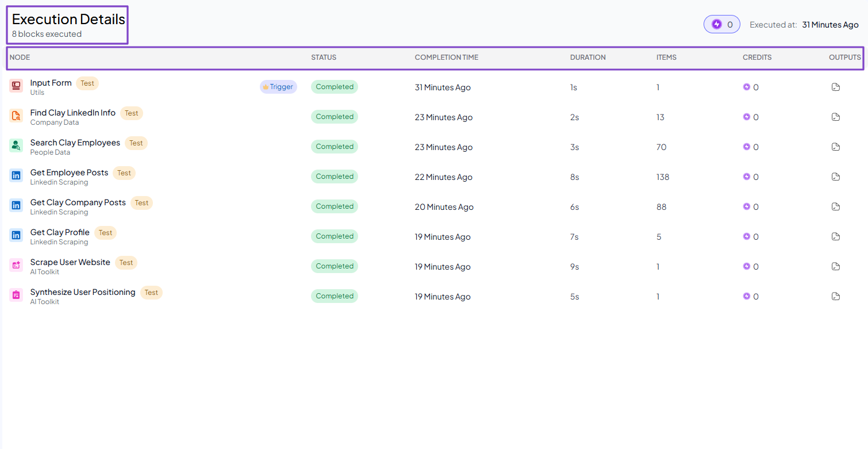
Task: Open outputs for Find Clay LinkedIn Info
Action: (x=836, y=117)
